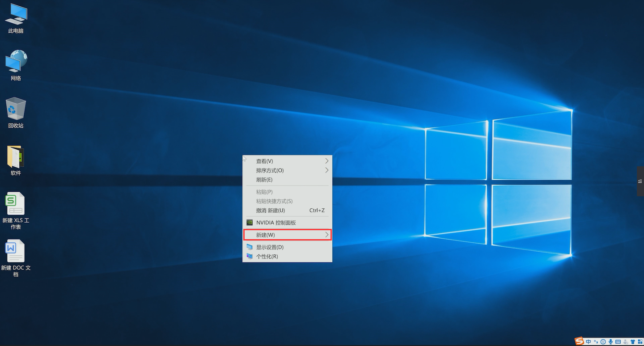Open the Sogou soft keyboard icon
The image size is (644, 346).
[618, 342]
